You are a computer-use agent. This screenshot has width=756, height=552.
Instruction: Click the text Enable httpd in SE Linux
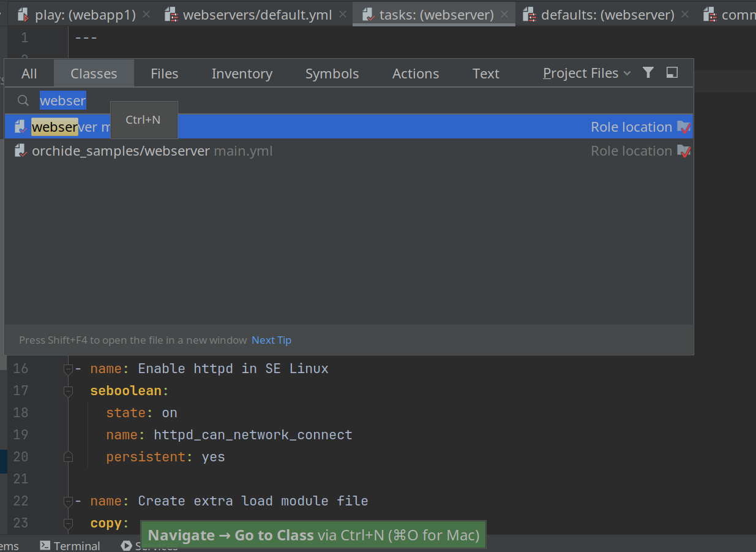pyautogui.click(x=233, y=369)
